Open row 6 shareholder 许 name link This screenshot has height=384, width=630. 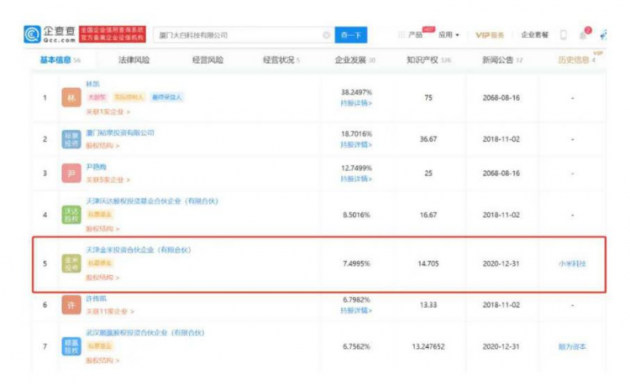pyautogui.click(x=96, y=298)
